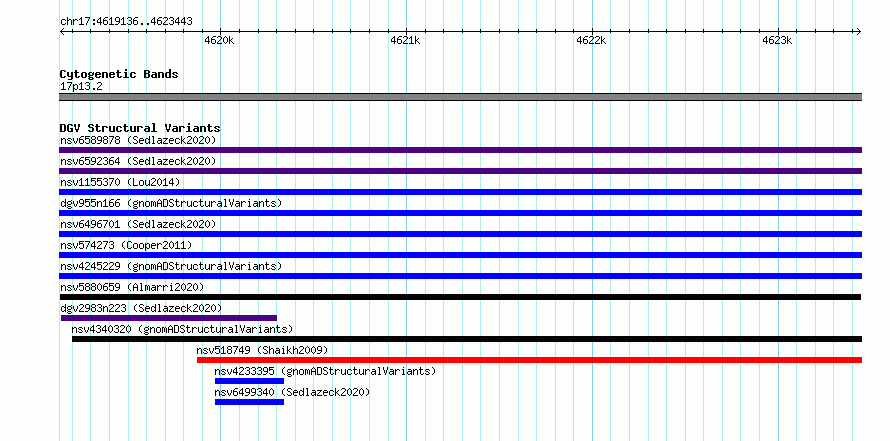The height and width of the screenshot is (441, 890).
Task: Select the red nsv518749 variant bar
Action: coord(529,360)
